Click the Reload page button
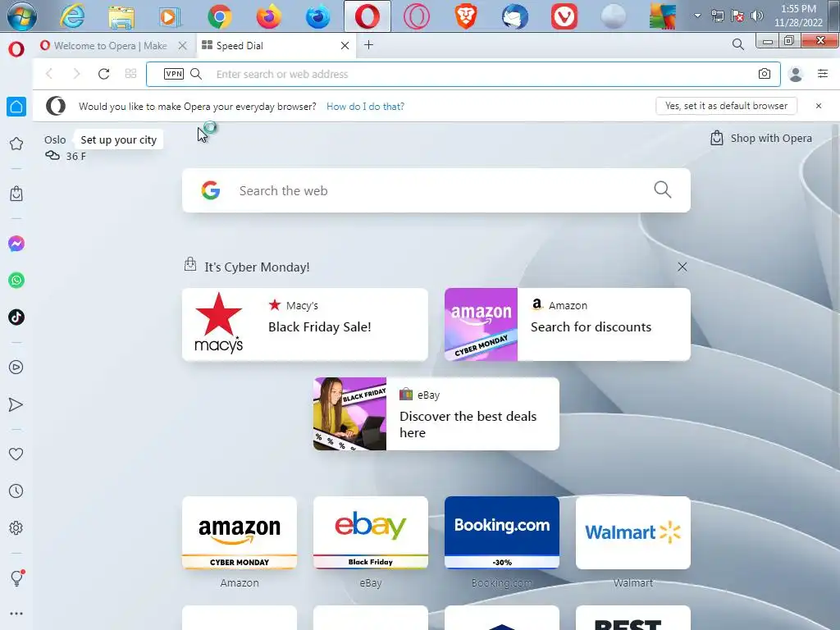Image resolution: width=840 pixels, height=630 pixels. (104, 74)
